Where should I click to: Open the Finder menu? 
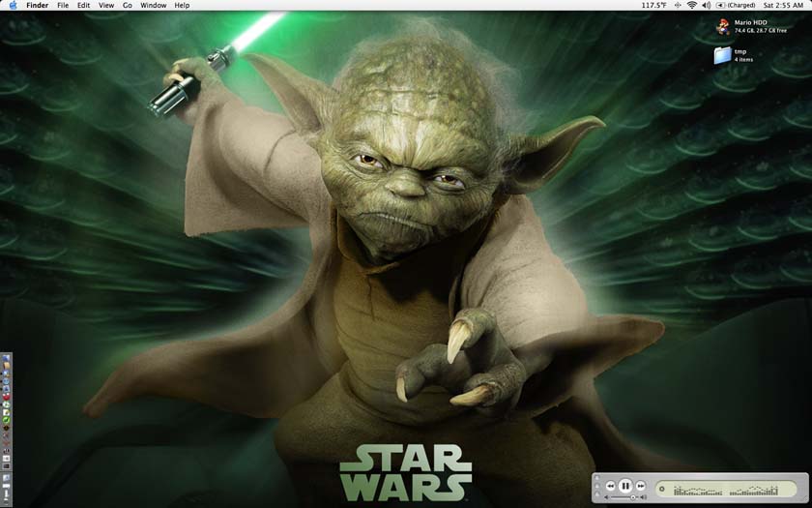[38, 5]
